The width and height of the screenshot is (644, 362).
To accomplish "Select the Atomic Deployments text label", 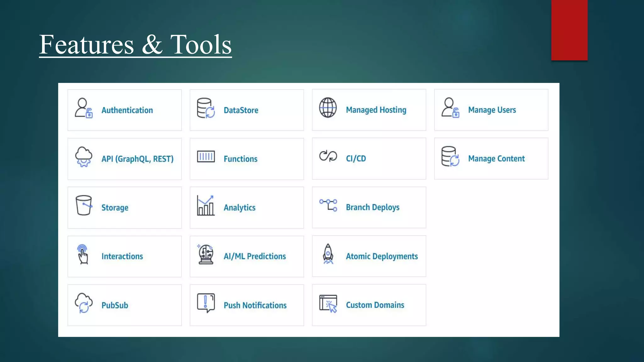I will (x=382, y=256).
